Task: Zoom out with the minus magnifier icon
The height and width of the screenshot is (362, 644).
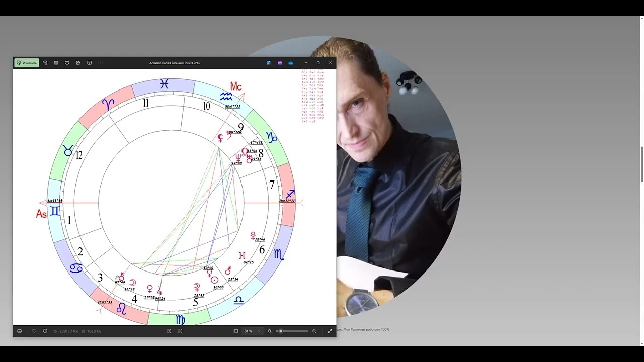Action: click(270, 331)
